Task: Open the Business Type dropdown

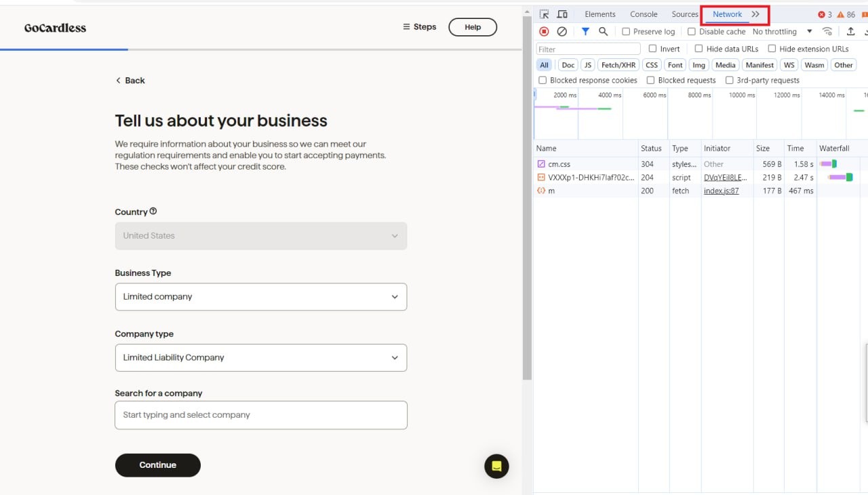Action: 261,297
